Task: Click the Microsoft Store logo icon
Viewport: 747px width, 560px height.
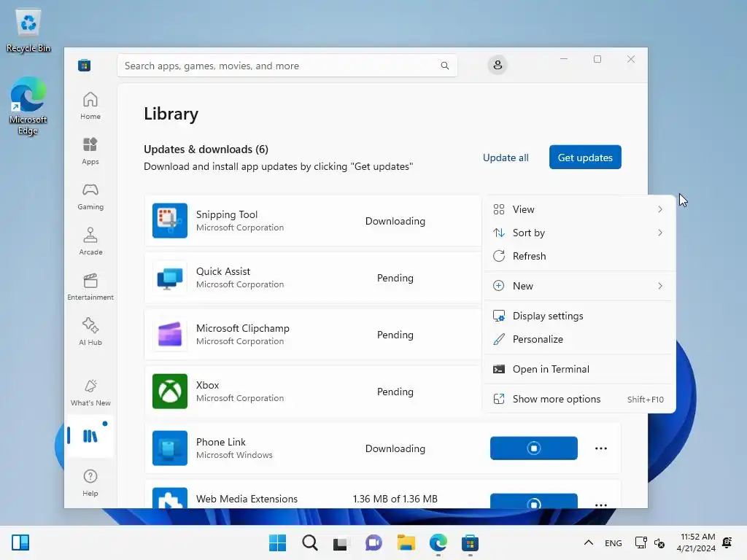Action: pyautogui.click(x=85, y=65)
